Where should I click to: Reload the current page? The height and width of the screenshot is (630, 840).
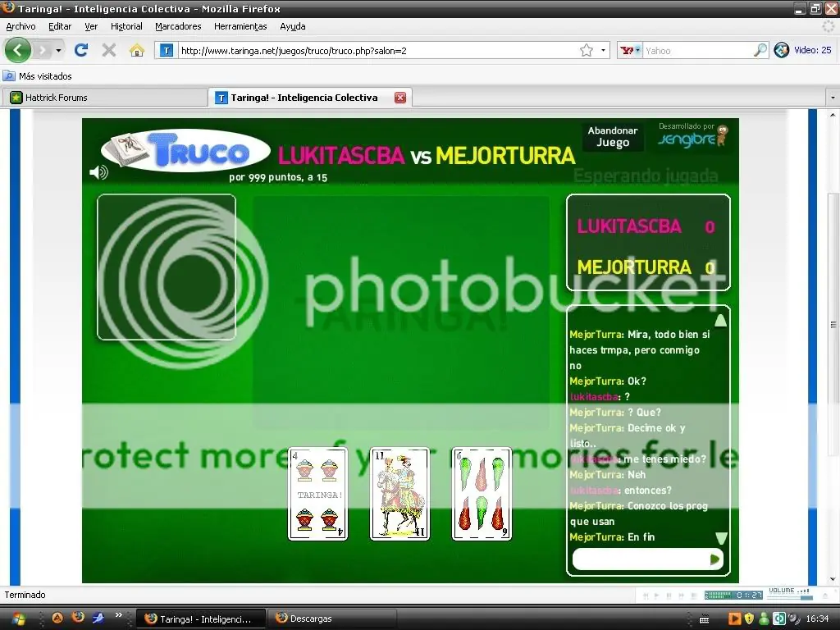point(81,50)
